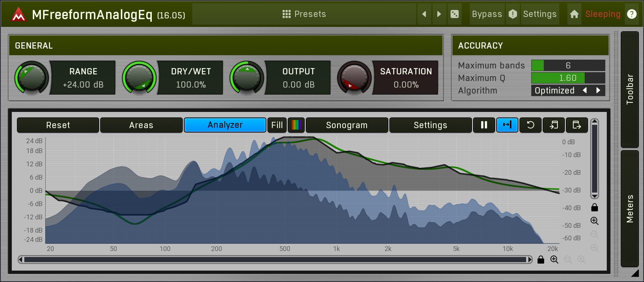Viewport: 644px width, 282px height.
Task: Adjust the RANGE knob
Action: point(32,78)
